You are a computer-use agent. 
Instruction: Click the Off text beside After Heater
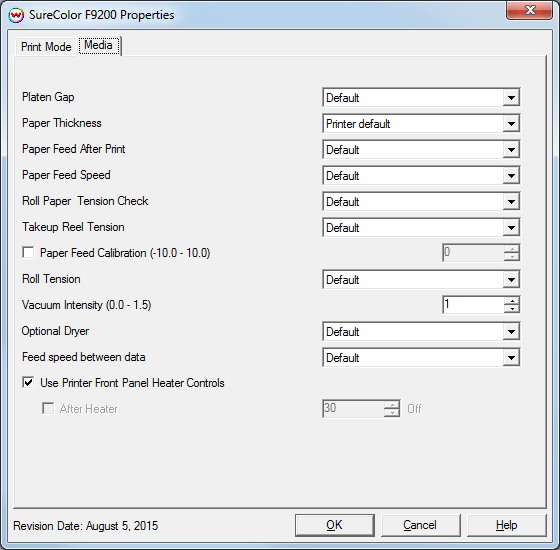pyautogui.click(x=414, y=409)
